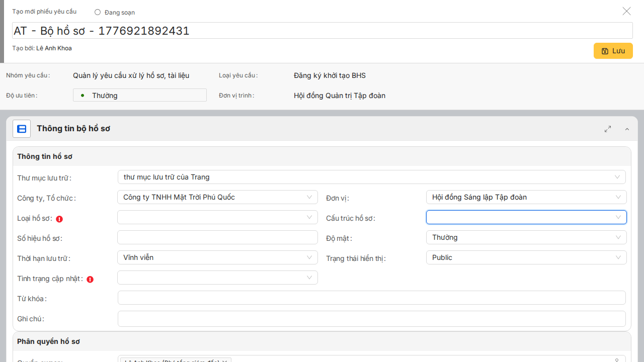
Task: Open the Loại hồ sơ dropdown
Action: click(x=217, y=217)
